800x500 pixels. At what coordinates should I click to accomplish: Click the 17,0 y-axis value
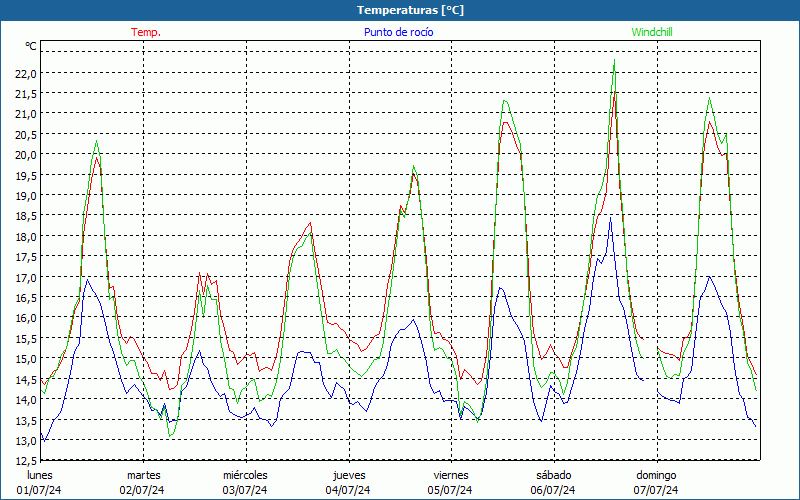pyautogui.click(x=26, y=278)
